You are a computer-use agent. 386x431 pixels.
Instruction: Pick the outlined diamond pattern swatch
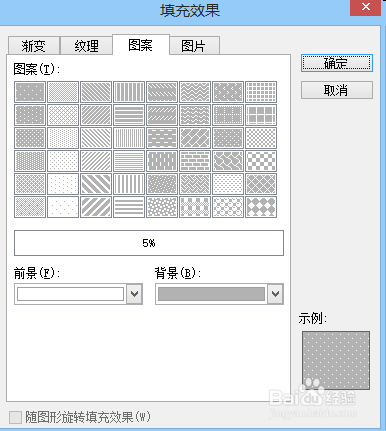click(x=261, y=184)
